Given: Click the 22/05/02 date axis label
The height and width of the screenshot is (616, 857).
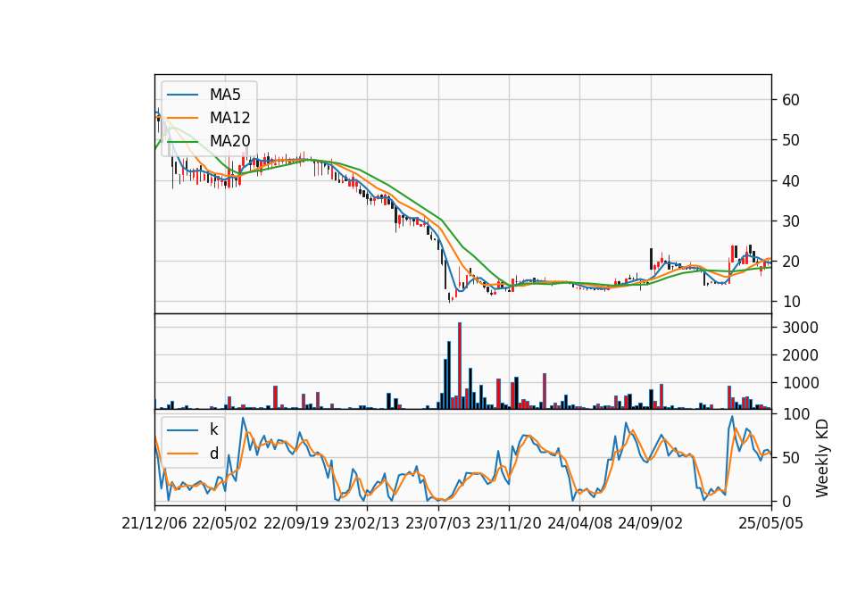Looking at the screenshot, I should click(x=225, y=523).
